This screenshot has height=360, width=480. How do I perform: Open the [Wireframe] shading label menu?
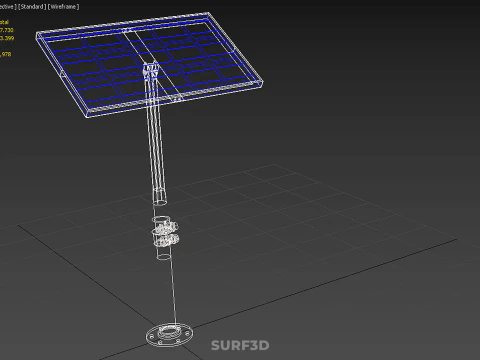point(64,7)
